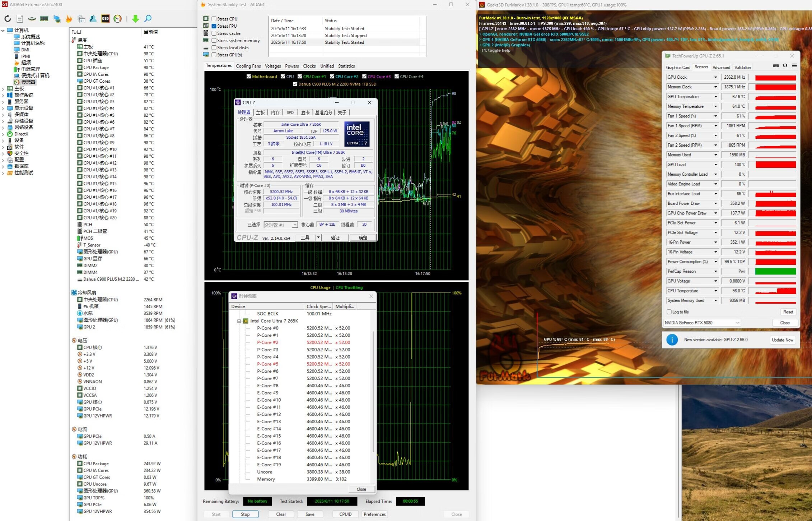Open stability test via flame toolbar icon
Image resolution: width=812 pixels, height=521 pixels.
point(69,19)
